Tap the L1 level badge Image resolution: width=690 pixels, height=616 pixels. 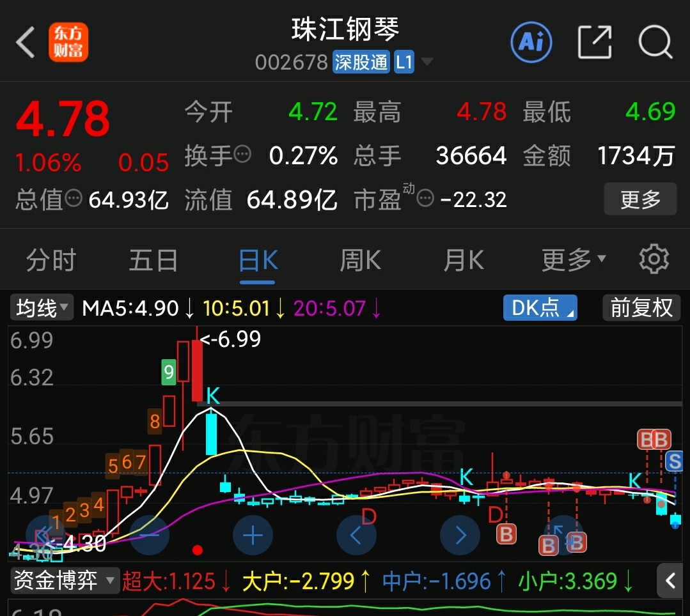[404, 62]
